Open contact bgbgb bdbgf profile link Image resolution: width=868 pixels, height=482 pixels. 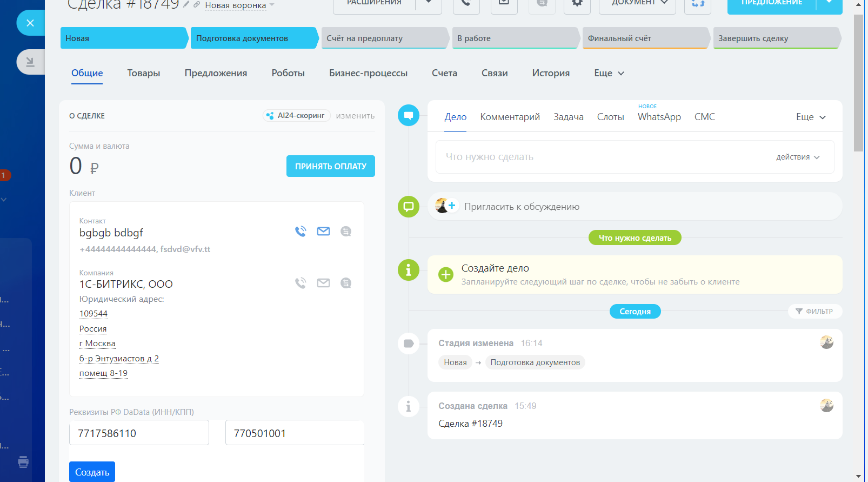click(111, 233)
